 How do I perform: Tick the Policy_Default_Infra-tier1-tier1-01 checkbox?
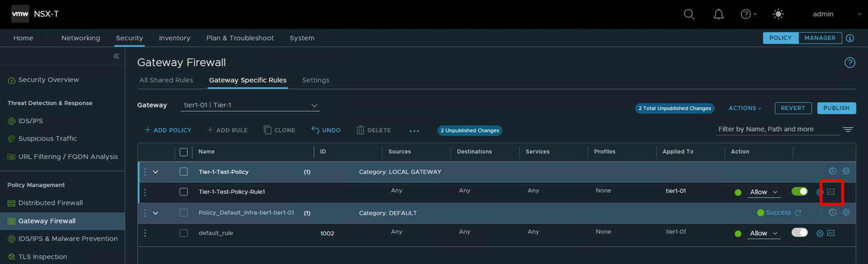click(x=183, y=212)
